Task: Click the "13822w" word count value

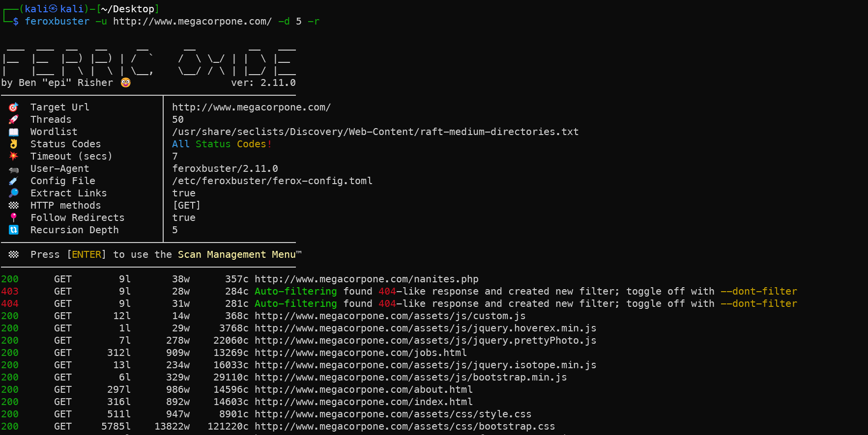Action: click(x=172, y=426)
